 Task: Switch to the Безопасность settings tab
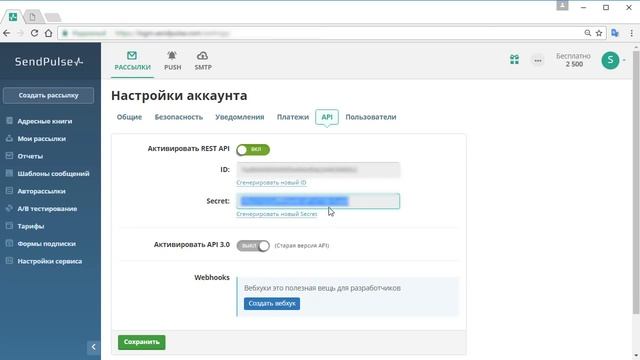(x=178, y=117)
